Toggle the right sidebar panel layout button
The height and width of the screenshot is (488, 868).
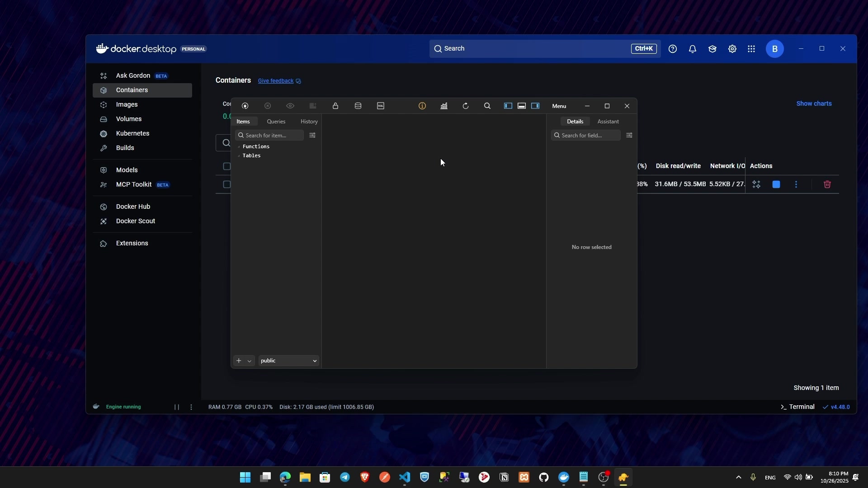click(x=535, y=106)
